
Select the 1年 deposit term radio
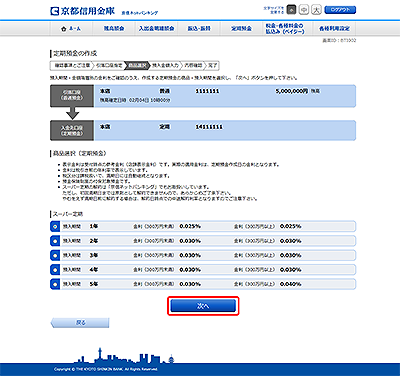point(55,227)
